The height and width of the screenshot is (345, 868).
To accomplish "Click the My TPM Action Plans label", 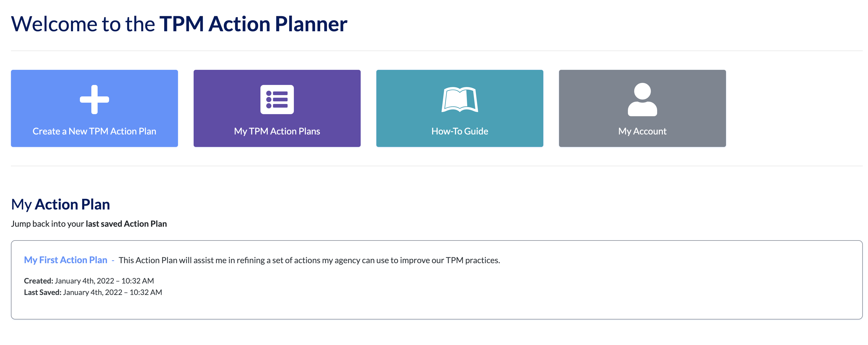I will (277, 131).
